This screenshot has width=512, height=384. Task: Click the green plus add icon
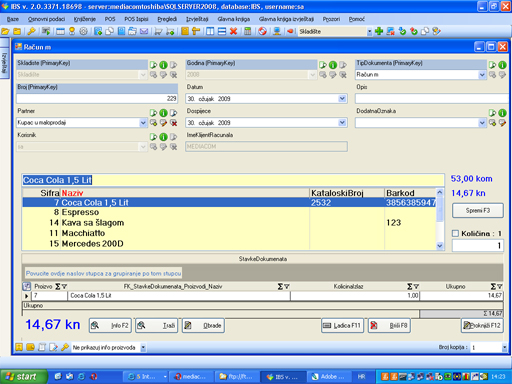[379, 32]
